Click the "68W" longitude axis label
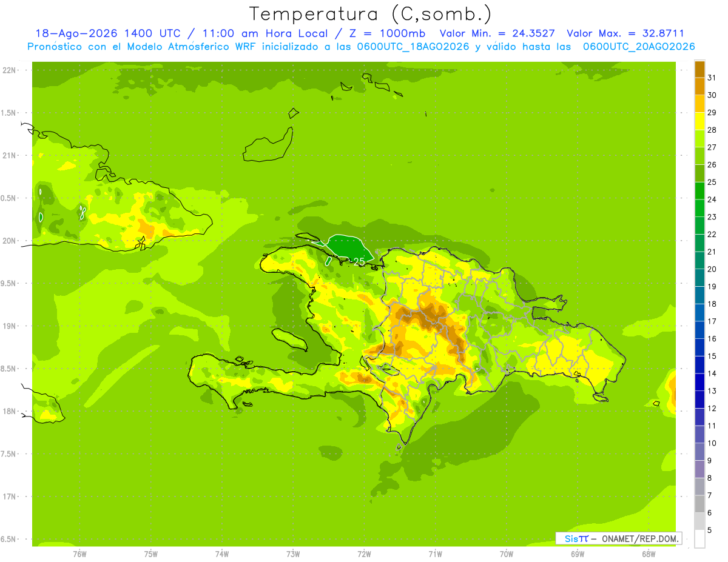Viewport: 728px width, 562px height. pos(649,554)
